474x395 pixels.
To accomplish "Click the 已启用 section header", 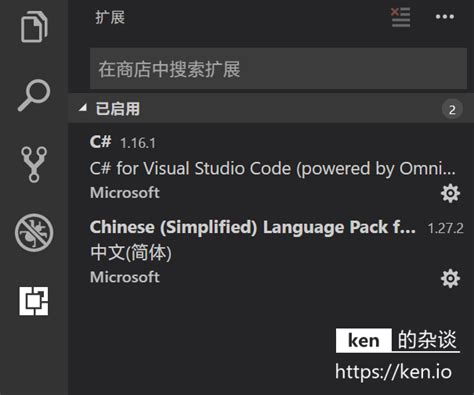I will (271, 109).
